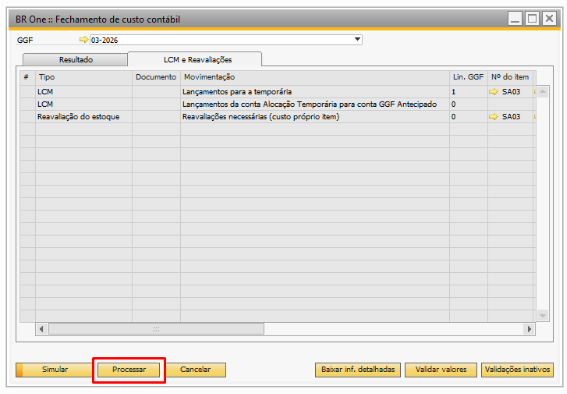
Task: Click the Nº do item column header
Action: coord(510,77)
